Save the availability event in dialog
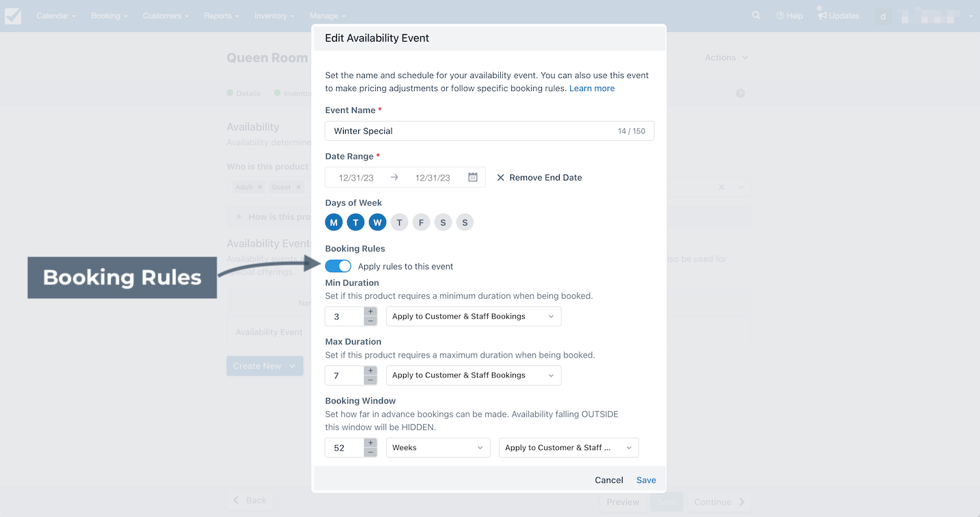 click(646, 480)
